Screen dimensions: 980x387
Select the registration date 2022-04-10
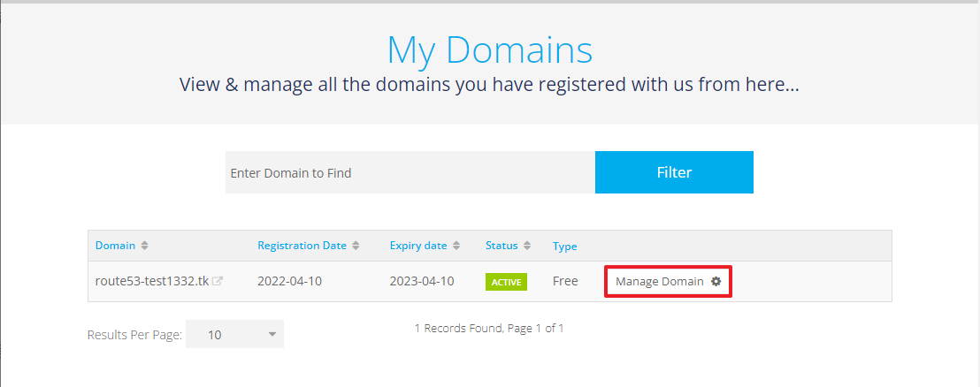tap(289, 281)
